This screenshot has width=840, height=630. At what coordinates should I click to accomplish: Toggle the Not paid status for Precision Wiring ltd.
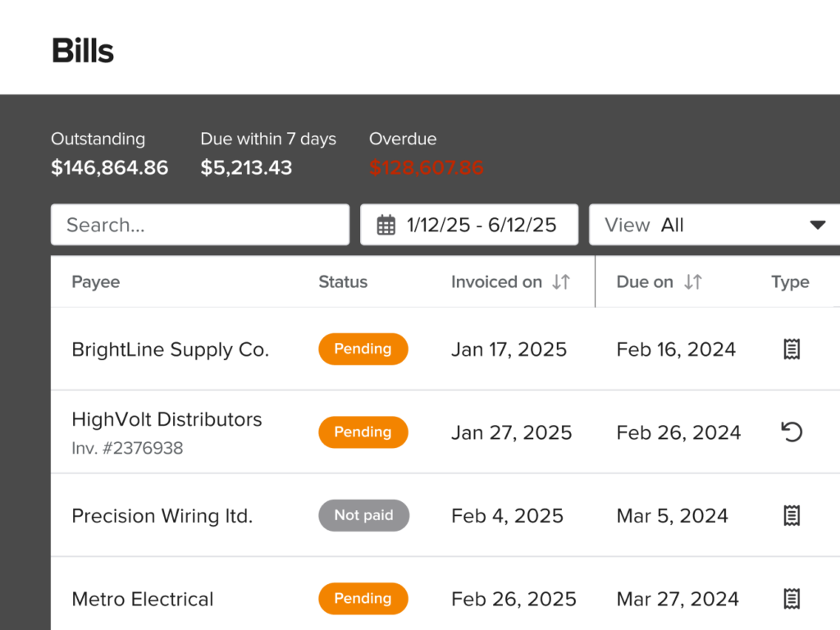363,515
